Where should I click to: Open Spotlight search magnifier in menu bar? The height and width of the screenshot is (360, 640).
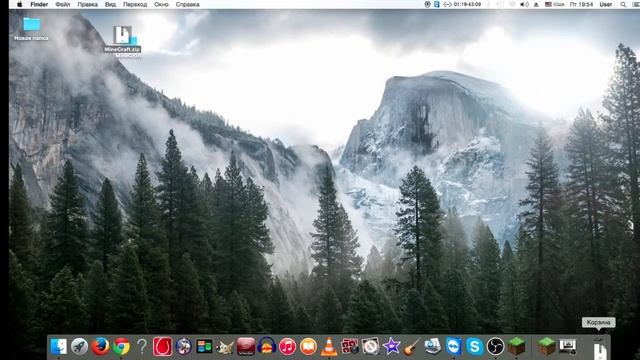pyautogui.click(x=623, y=4)
